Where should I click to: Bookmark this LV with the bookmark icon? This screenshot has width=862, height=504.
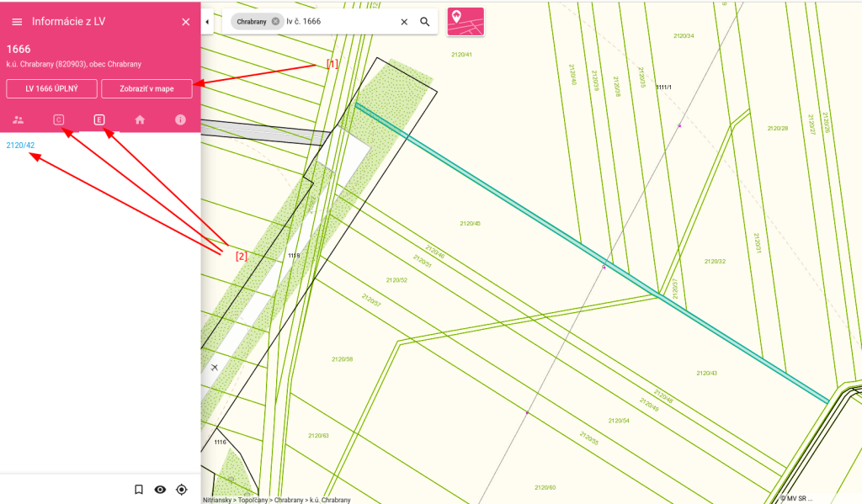139,489
